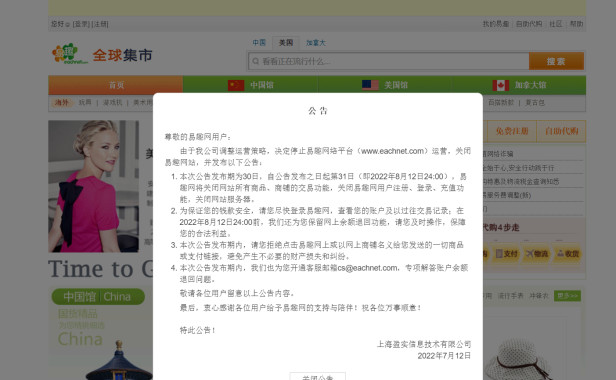Open 帮助 help link
The image size is (616, 380).
tap(576, 24)
